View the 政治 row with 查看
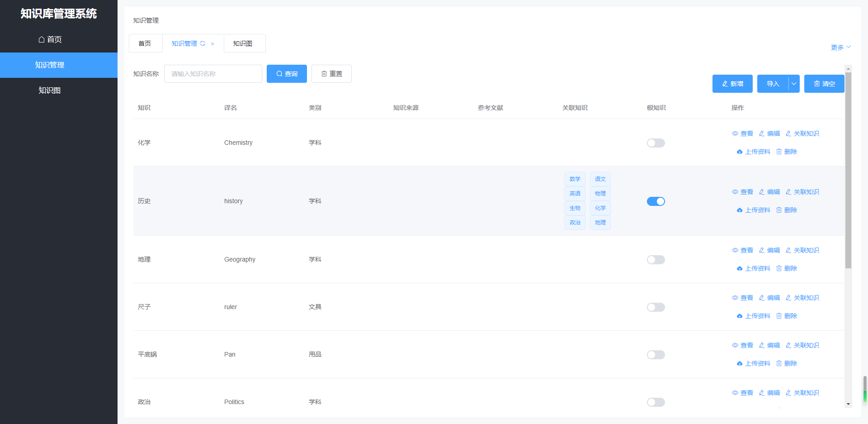868x424 pixels. click(x=742, y=393)
